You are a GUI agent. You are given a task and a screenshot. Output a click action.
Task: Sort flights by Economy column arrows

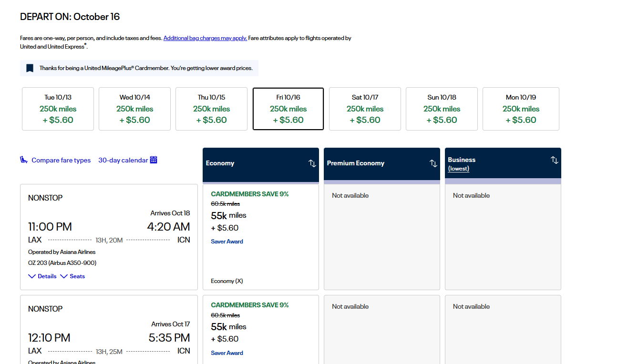coord(312,163)
